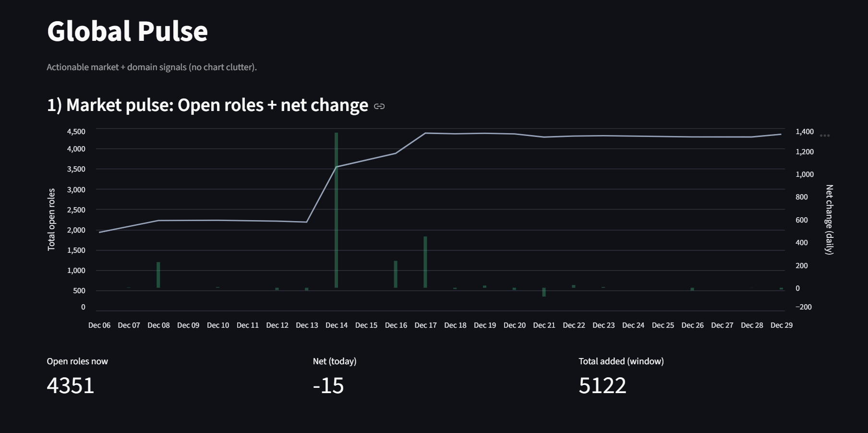Click the anchor link icon beside the heading
The image size is (868, 433).
379,106
